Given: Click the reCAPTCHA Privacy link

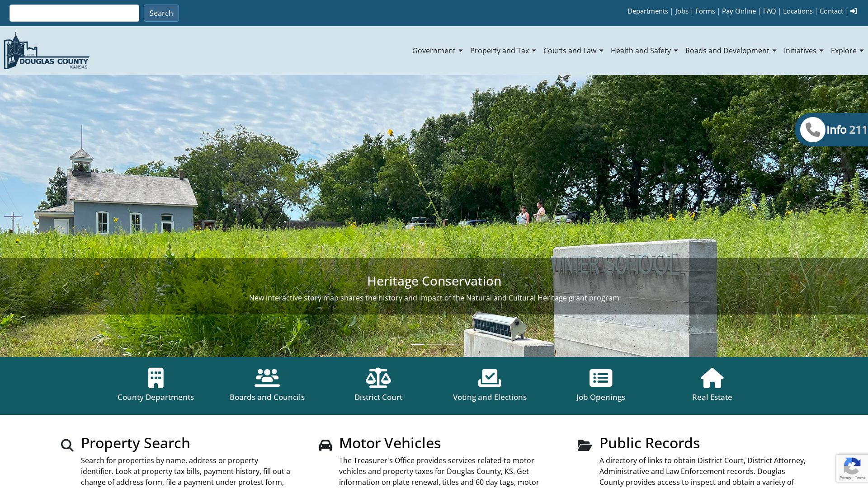Looking at the screenshot, I should (845, 478).
